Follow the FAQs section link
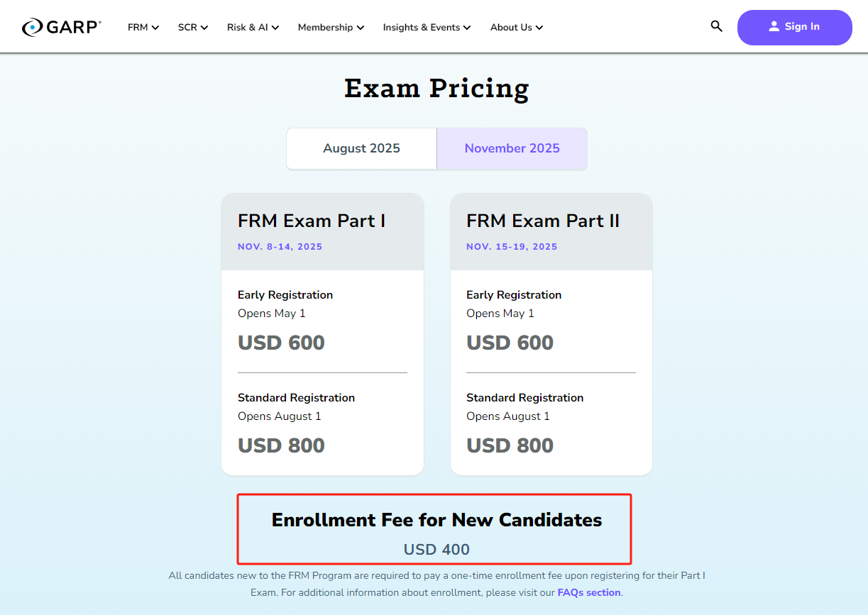Image resolution: width=868 pixels, height=615 pixels. coord(589,592)
